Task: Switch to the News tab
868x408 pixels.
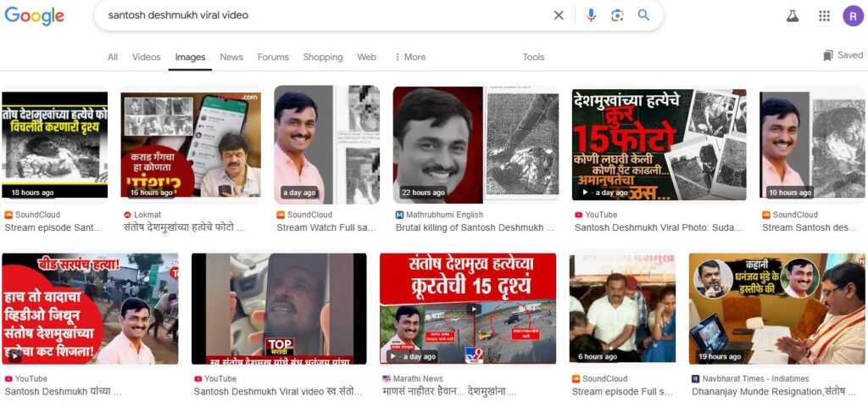Action: coord(231,57)
